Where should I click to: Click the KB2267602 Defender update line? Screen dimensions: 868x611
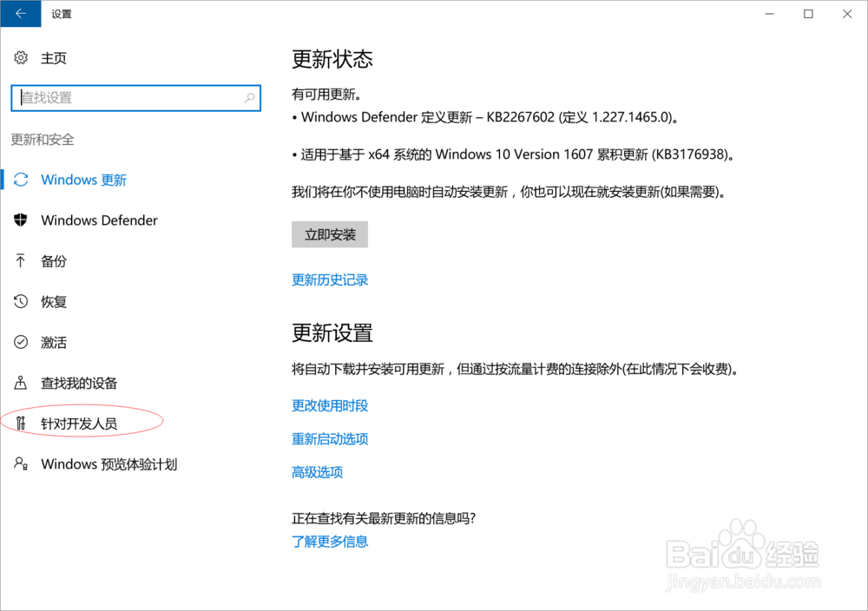tap(485, 117)
